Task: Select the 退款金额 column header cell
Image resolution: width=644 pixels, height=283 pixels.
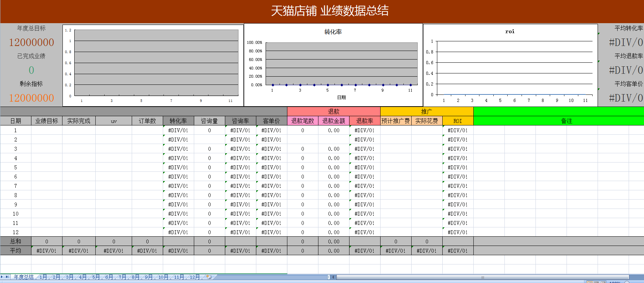Action: 334,121
